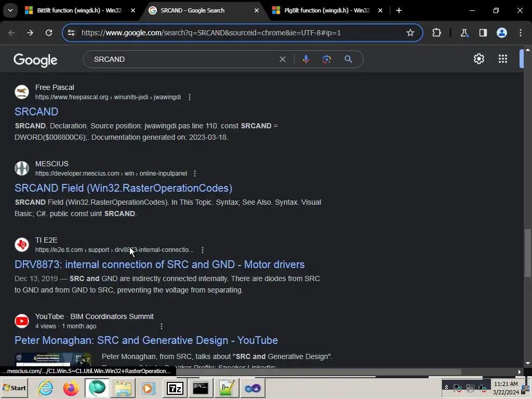Launch Firefox from the taskbar
The height and width of the screenshot is (399, 532).
click(71, 388)
